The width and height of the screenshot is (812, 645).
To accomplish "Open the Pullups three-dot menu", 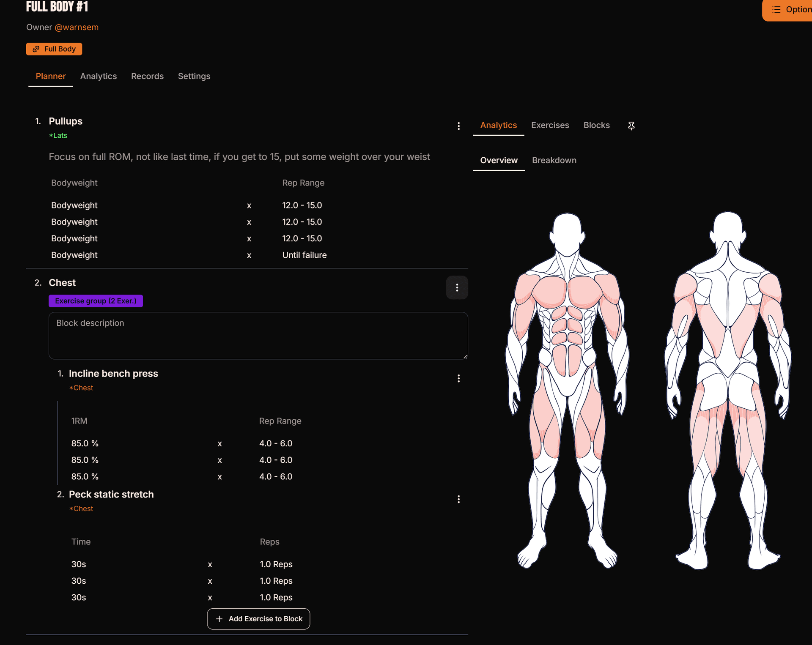I will pos(459,126).
